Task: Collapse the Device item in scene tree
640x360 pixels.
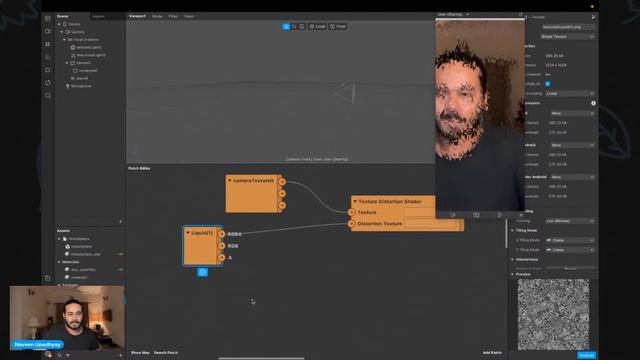Action: point(59,24)
